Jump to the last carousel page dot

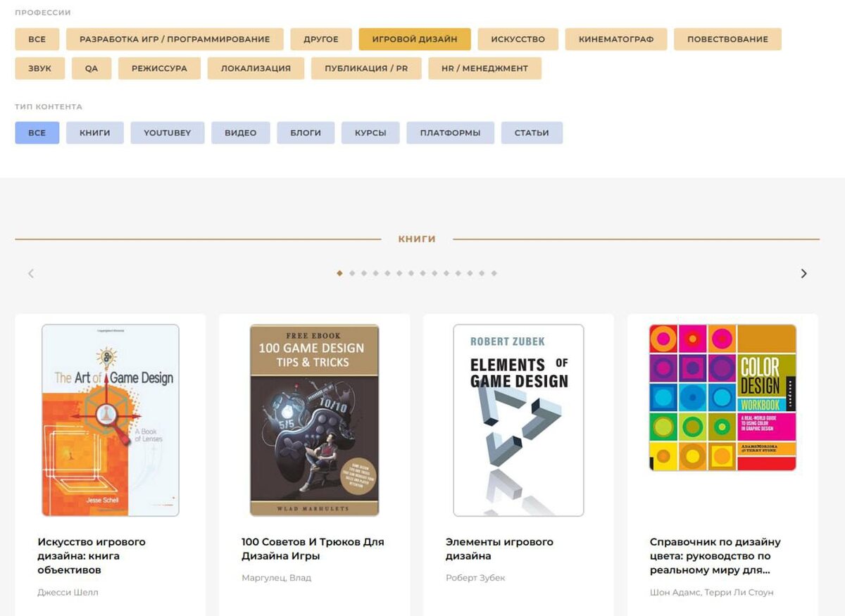pyautogui.click(x=494, y=273)
